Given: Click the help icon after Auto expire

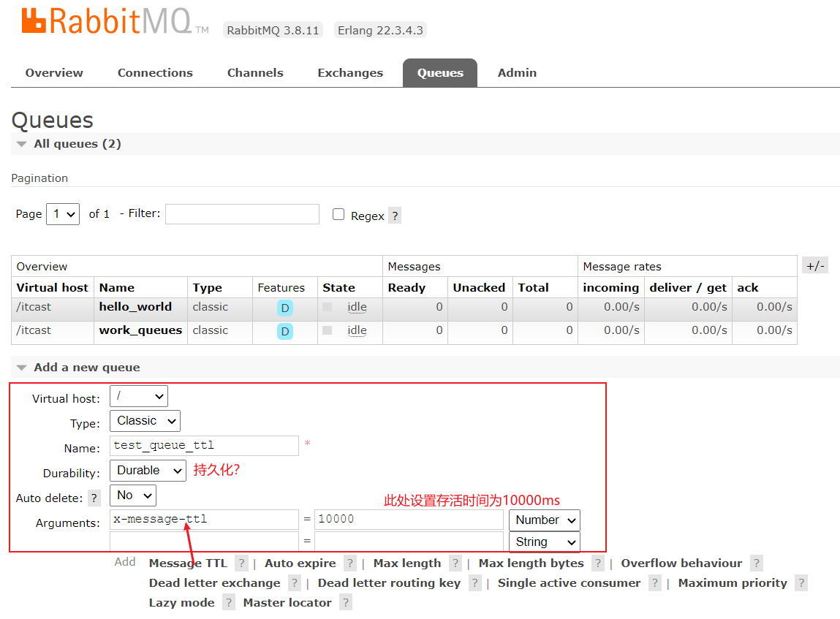Looking at the screenshot, I should pyautogui.click(x=350, y=563).
